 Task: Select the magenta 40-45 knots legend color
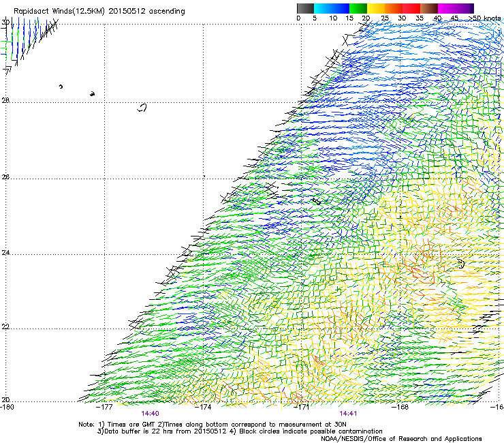click(x=447, y=8)
